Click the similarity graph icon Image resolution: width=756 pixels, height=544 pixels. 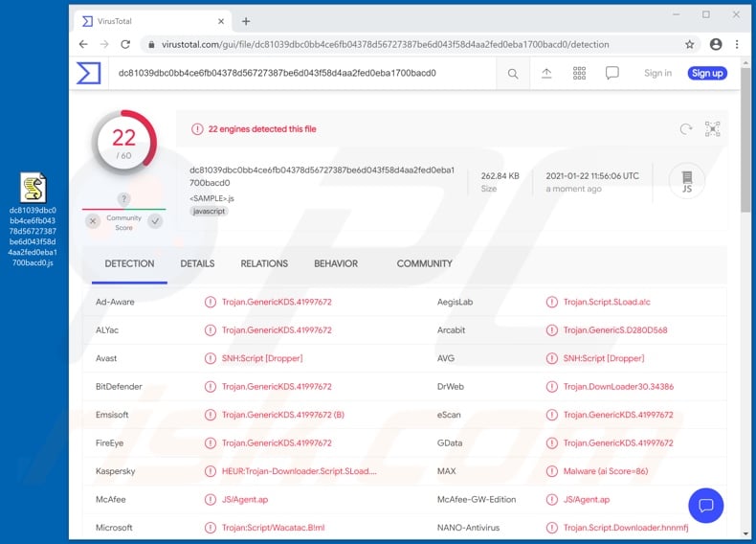712,129
